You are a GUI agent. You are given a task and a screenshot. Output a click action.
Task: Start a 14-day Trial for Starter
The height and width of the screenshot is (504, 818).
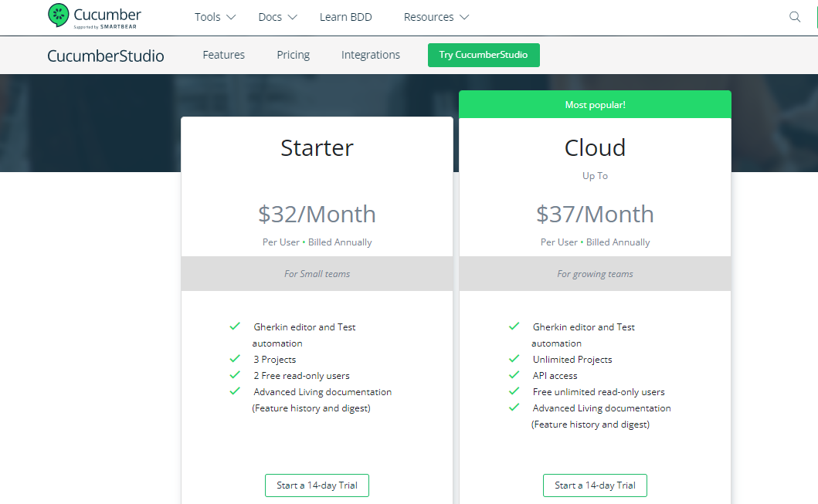[317, 485]
